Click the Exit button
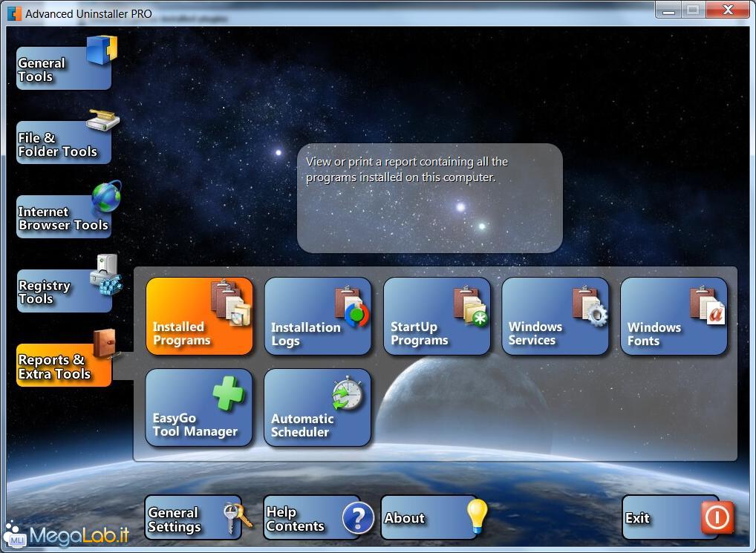Screen dimensions: 756x553 click(671, 517)
